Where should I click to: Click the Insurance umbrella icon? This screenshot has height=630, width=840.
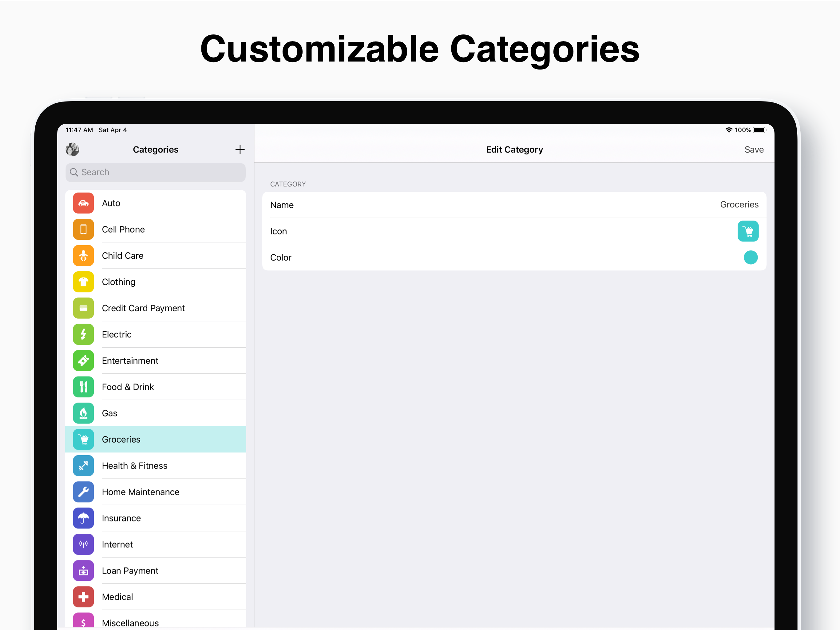coord(83,518)
